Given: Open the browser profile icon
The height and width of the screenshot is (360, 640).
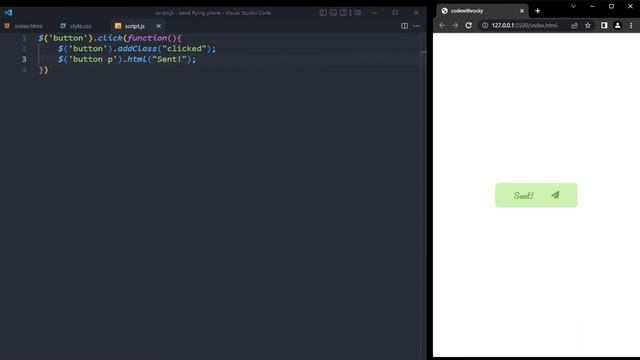Looking at the screenshot, I should point(617,25).
